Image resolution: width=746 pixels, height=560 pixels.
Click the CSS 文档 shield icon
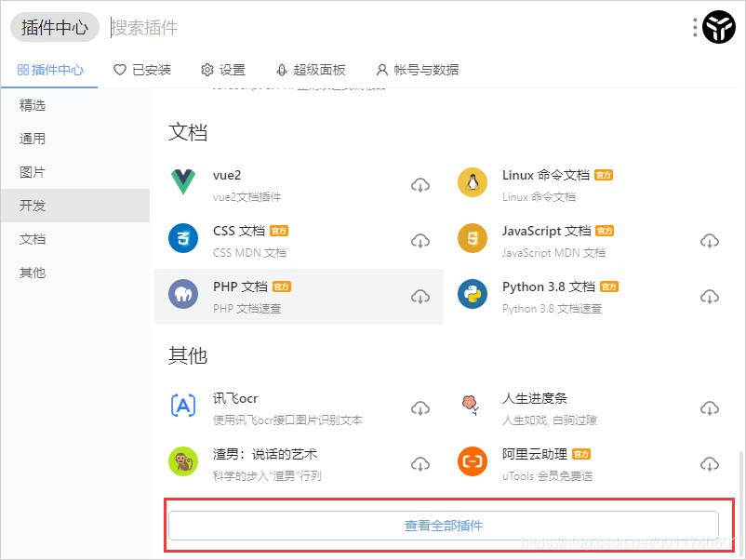183,238
